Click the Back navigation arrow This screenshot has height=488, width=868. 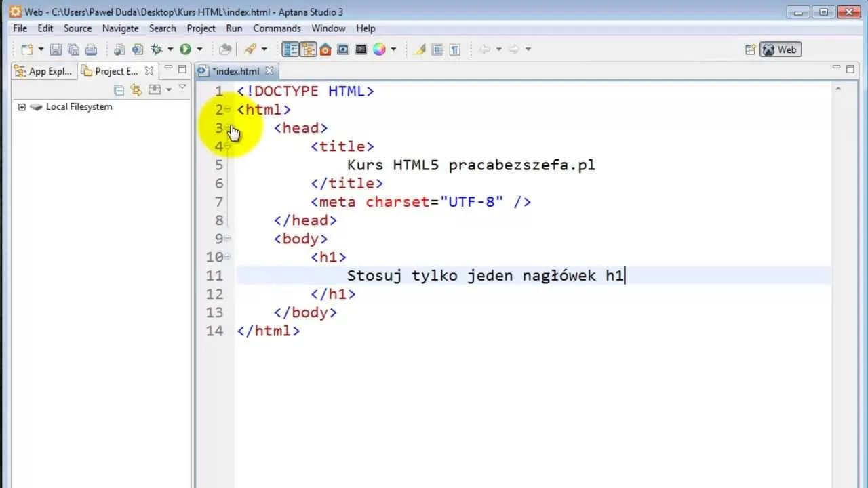pos(487,49)
